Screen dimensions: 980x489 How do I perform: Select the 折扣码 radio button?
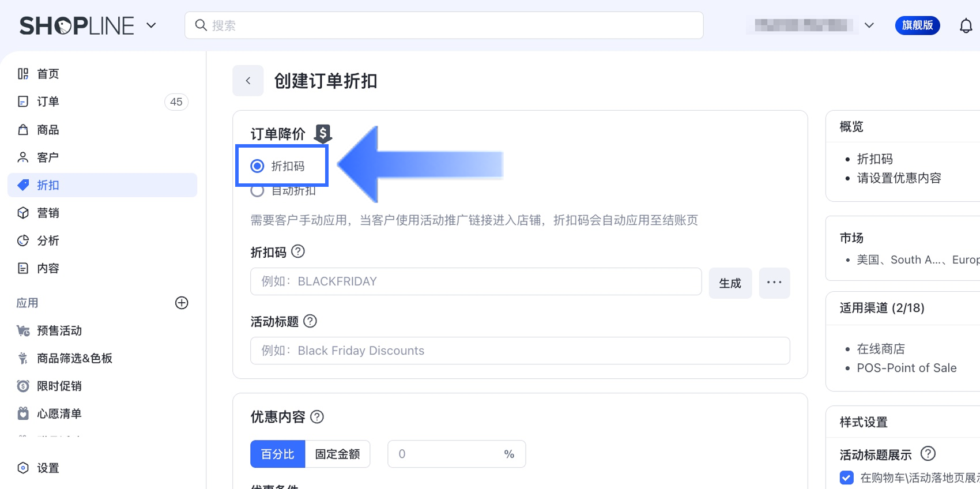click(x=258, y=166)
